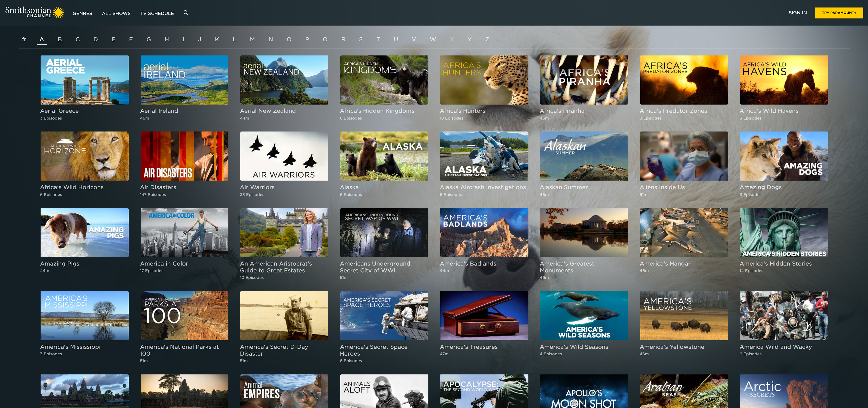Go to All Shows

point(116,14)
